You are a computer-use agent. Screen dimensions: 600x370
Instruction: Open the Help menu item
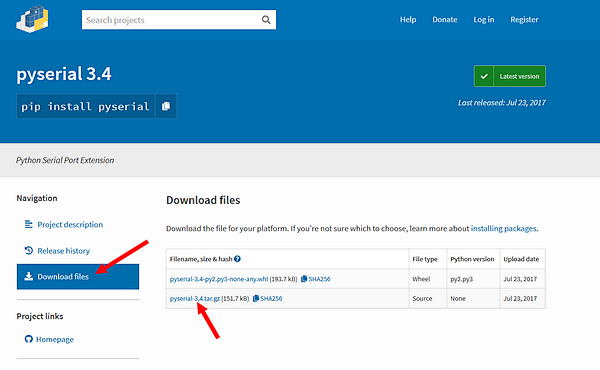pos(408,20)
